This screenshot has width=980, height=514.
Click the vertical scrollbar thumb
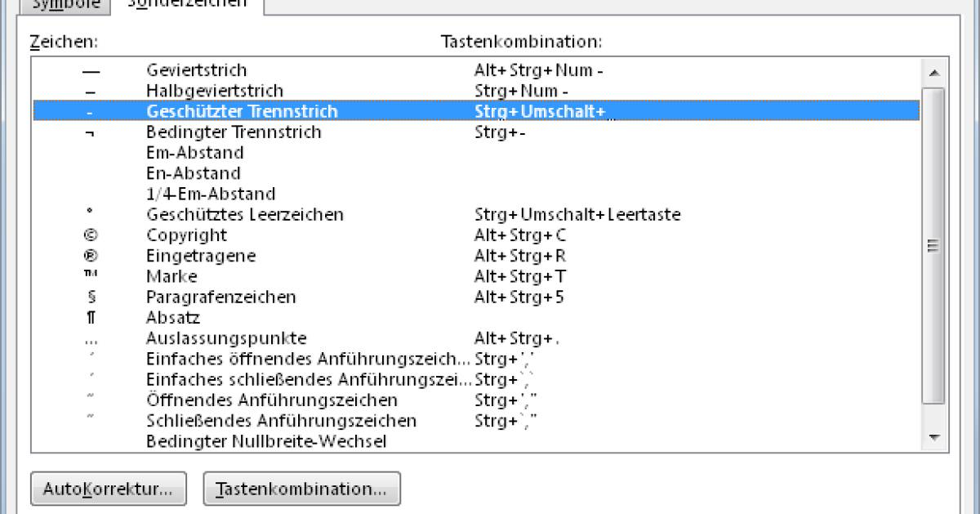pyautogui.click(x=933, y=245)
